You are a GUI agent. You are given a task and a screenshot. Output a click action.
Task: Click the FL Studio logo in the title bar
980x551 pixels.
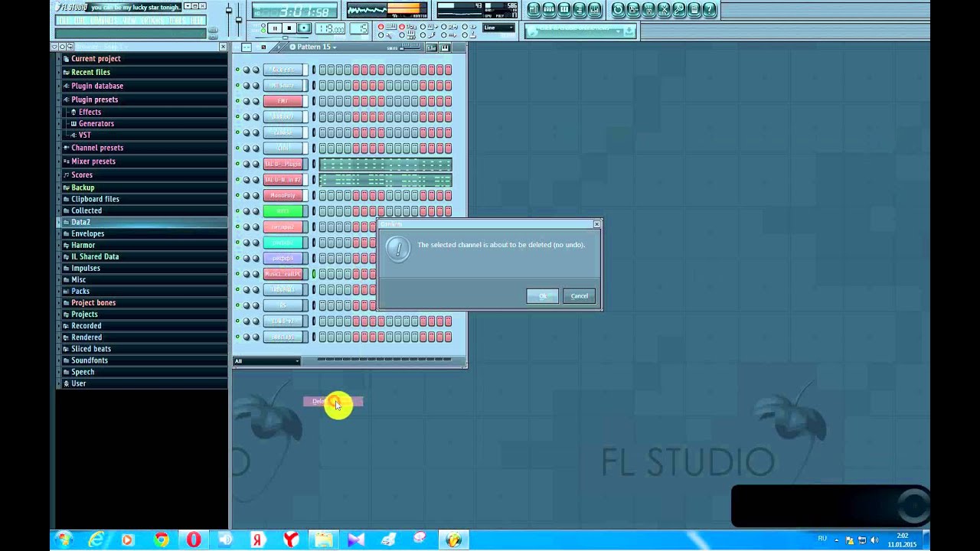pos(71,7)
